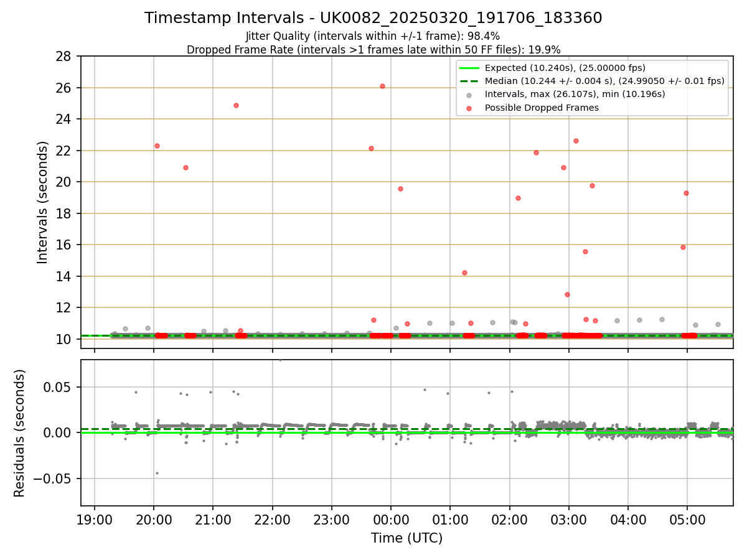The height and width of the screenshot is (560, 747).
Task: Click the red point at 19.3 seconds near 05:00
Action: (x=686, y=193)
